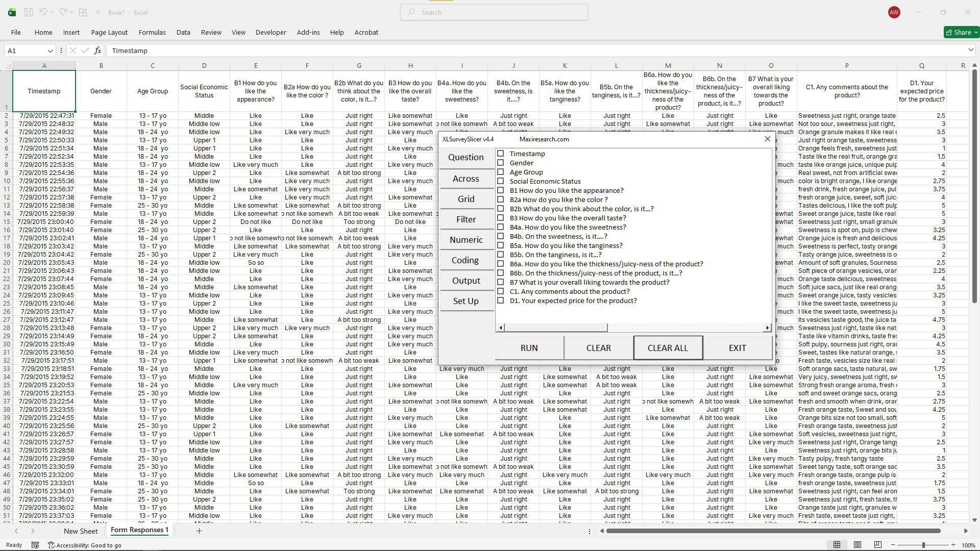Image resolution: width=980 pixels, height=551 pixels.
Task: Open the Home ribbon tab
Action: pos(43,32)
